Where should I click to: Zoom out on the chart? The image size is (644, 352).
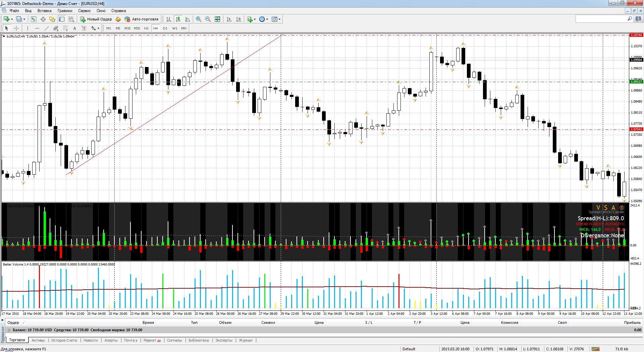[208, 19]
